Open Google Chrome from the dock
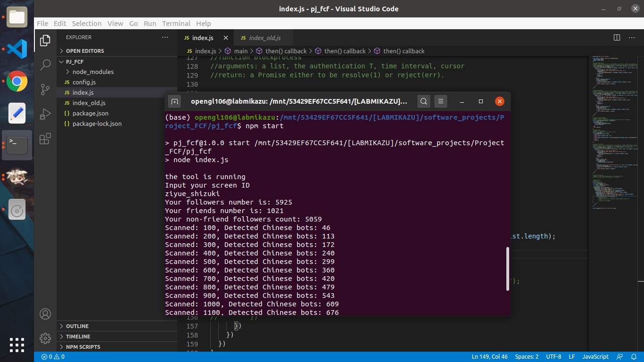 tap(17, 82)
